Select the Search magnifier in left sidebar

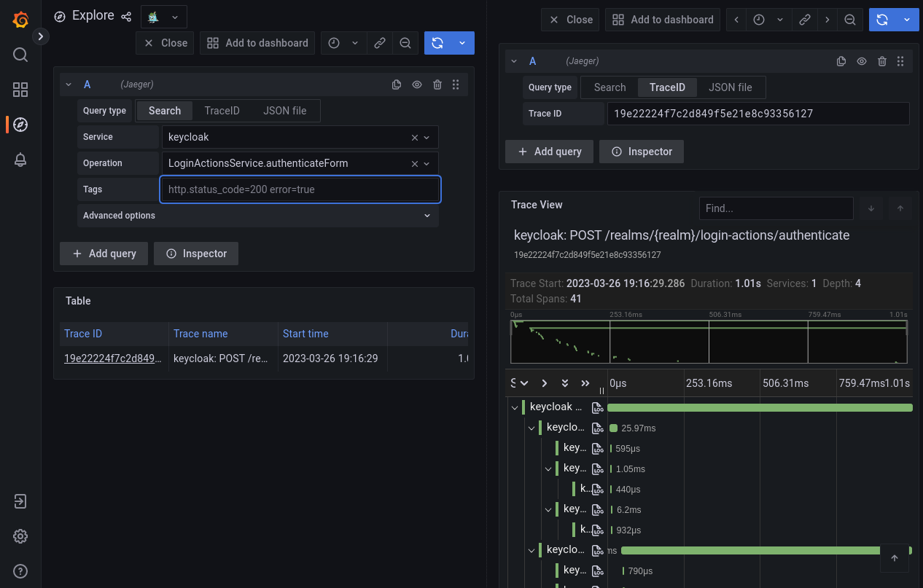tap(20, 55)
